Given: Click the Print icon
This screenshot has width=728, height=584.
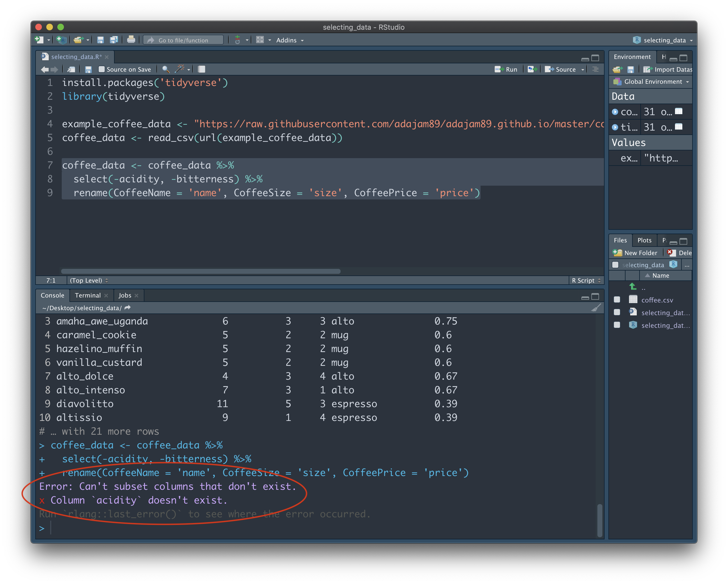Looking at the screenshot, I should pos(131,40).
